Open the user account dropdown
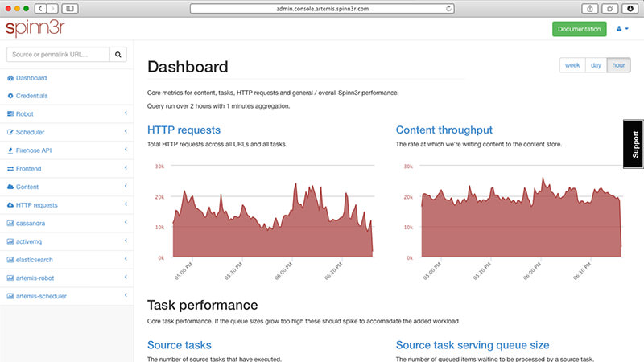 pos(621,29)
